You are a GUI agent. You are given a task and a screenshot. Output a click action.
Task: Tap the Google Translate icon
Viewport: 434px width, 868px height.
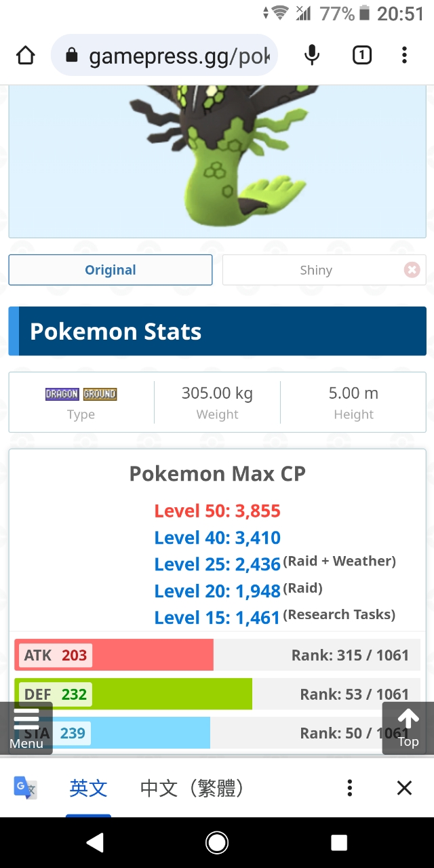tap(26, 787)
